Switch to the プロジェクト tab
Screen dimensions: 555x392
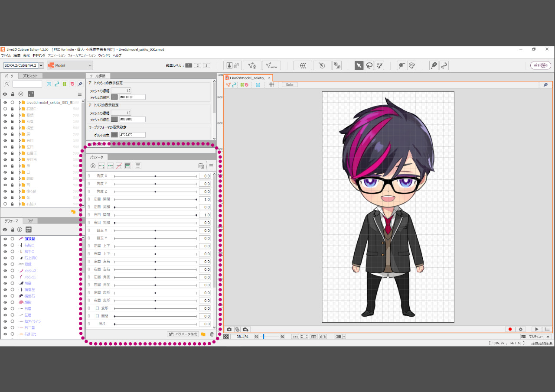pos(30,76)
